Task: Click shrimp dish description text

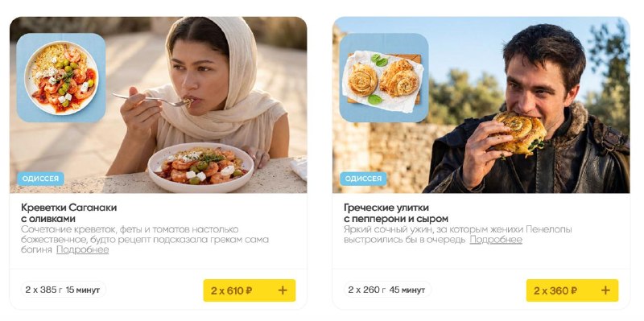Action: 145,239
